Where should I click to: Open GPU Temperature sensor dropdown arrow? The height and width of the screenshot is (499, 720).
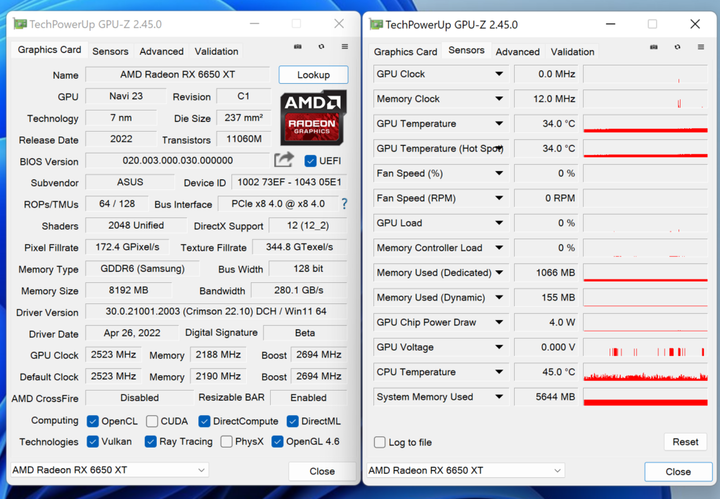coord(499,123)
